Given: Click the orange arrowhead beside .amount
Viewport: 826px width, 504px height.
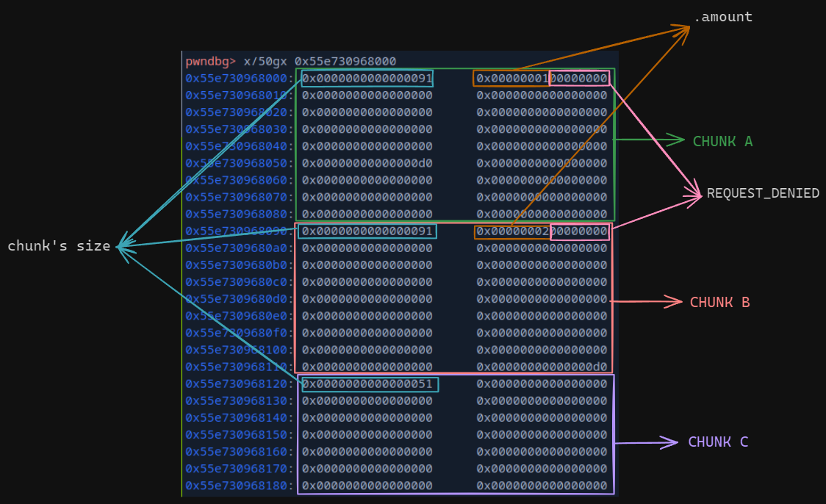Looking at the screenshot, I should coord(683,29).
